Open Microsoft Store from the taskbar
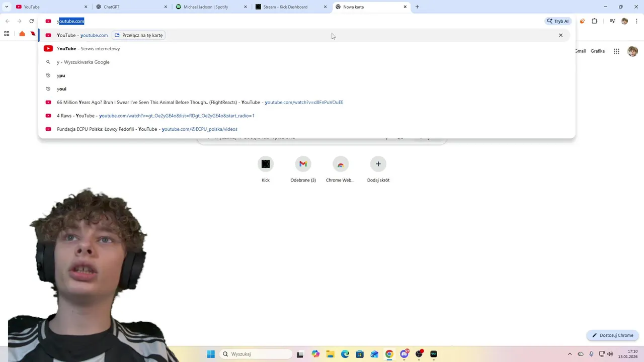This screenshot has width=644, height=362. [x=360, y=354]
